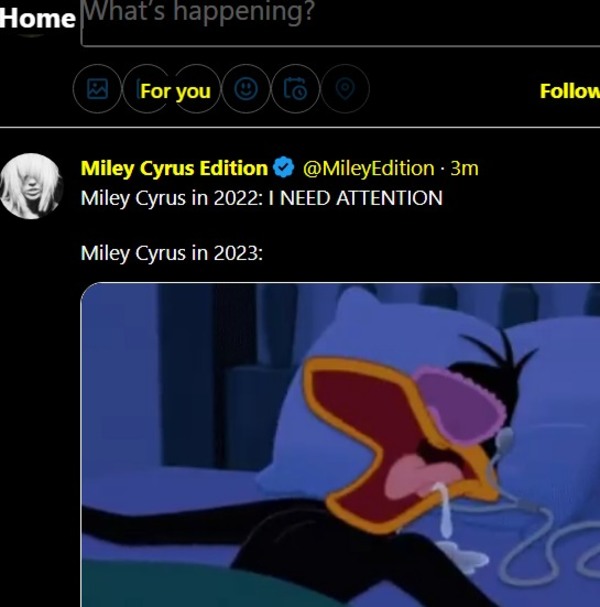Click the schedule post calendar icon
This screenshot has height=607, width=600.
[295, 90]
